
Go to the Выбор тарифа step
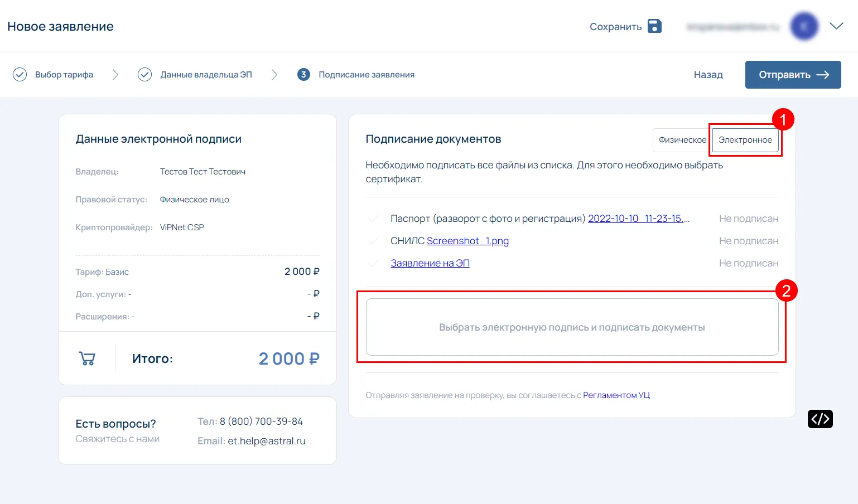(x=64, y=75)
